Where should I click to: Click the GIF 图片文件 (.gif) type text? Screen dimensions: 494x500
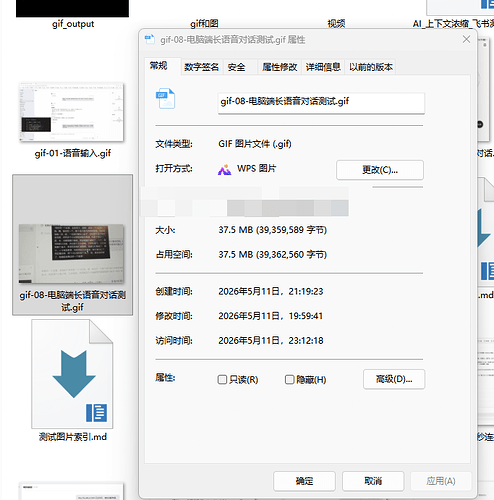tap(255, 144)
